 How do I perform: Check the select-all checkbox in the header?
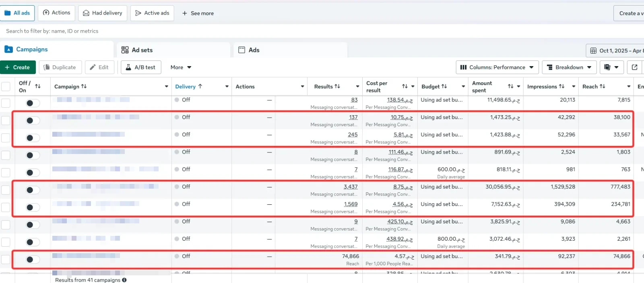coord(6,87)
